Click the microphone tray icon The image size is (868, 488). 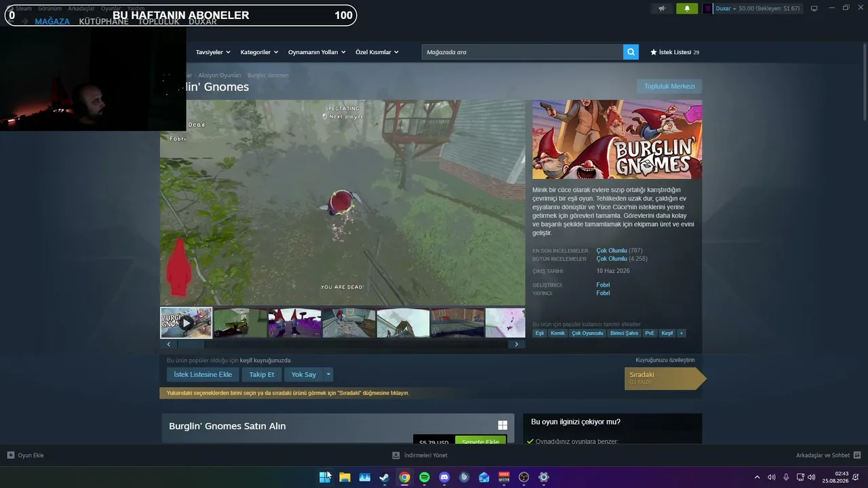point(786,477)
